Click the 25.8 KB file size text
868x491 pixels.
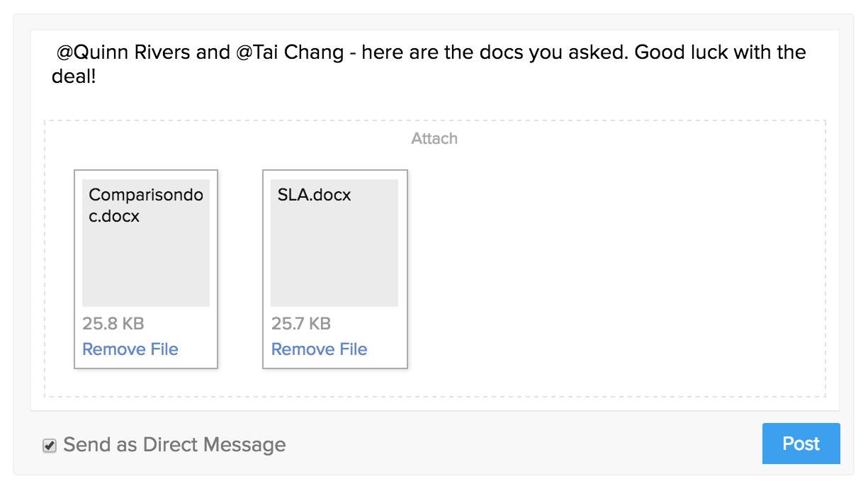coord(113,324)
